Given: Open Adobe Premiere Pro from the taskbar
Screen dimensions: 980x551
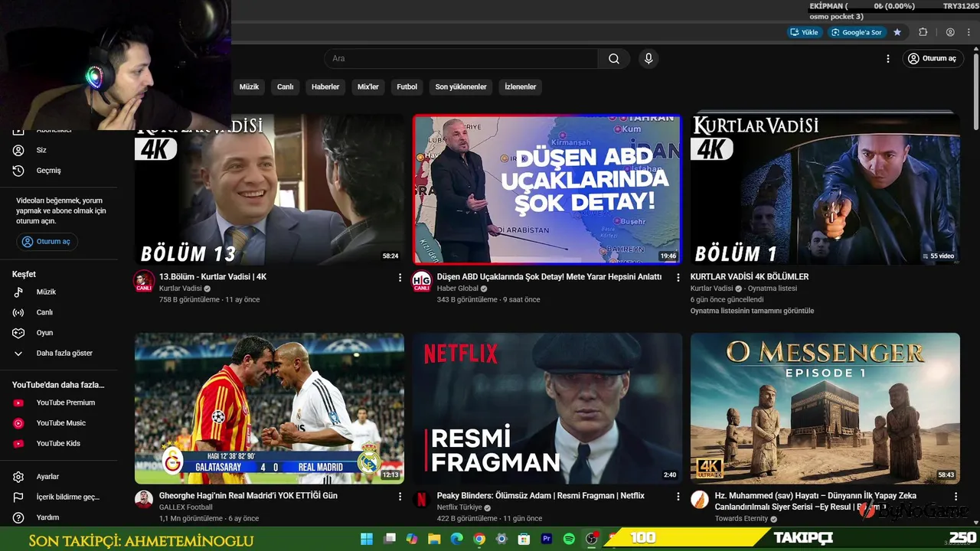Looking at the screenshot, I should point(547,539).
